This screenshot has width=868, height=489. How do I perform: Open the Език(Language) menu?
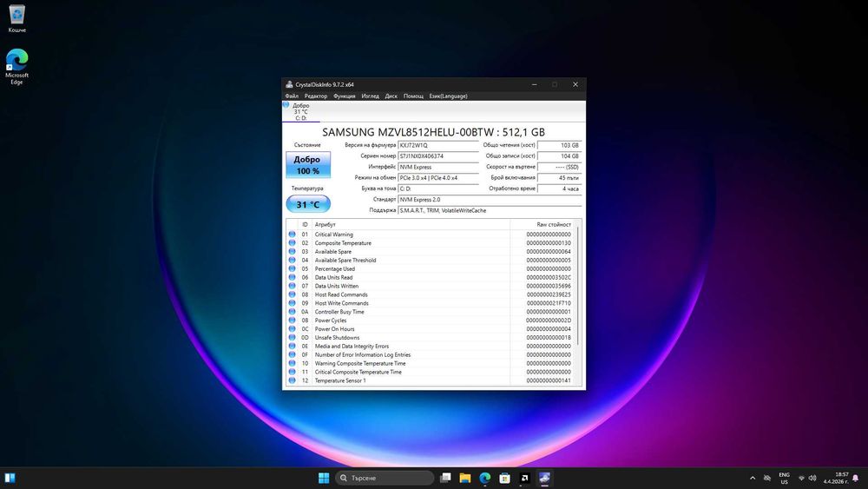(x=449, y=96)
